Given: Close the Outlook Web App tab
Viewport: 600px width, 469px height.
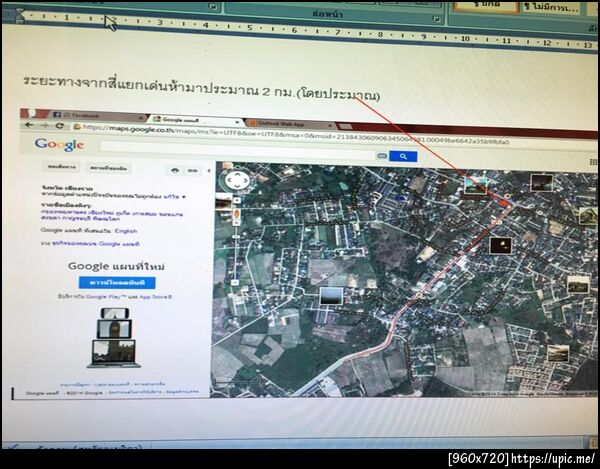Looking at the screenshot, I should coord(331,125).
